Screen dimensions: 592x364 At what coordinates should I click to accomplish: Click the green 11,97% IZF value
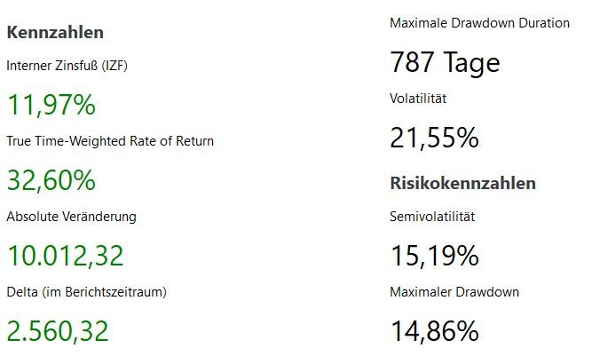coord(51,105)
